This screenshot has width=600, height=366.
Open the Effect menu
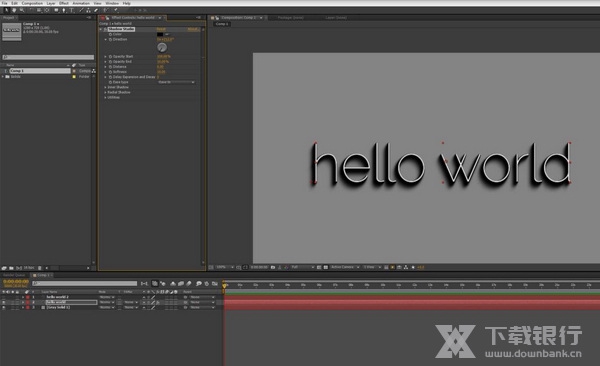[x=64, y=3]
